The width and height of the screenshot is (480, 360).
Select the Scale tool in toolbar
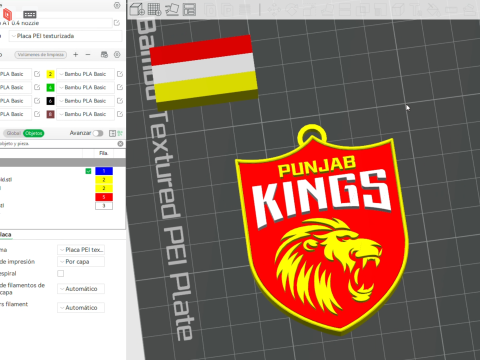pyautogui.click(x=309, y=10)
